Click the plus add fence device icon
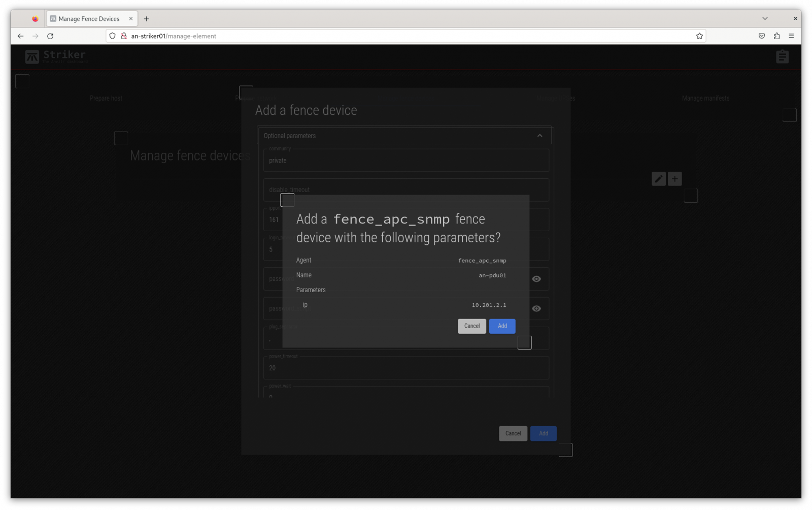 (674, 179)
